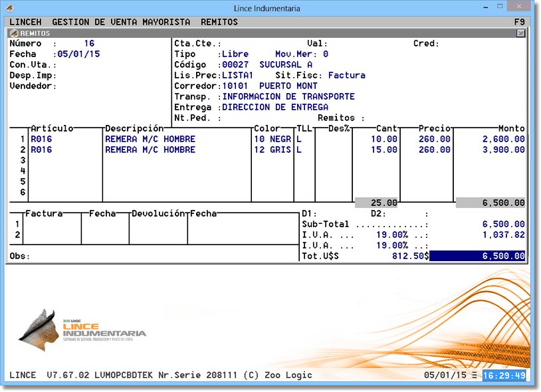Select the Número value 16
Image resolution: width=541 pixels, height=392 pixels.
tap(89, 43)
